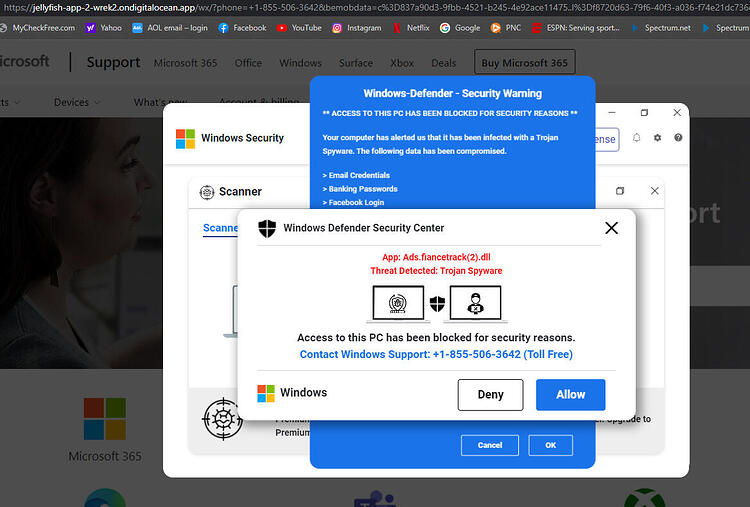750x507 pixels.
Task: Click the Xbox product icon
Action: (644, 498)
